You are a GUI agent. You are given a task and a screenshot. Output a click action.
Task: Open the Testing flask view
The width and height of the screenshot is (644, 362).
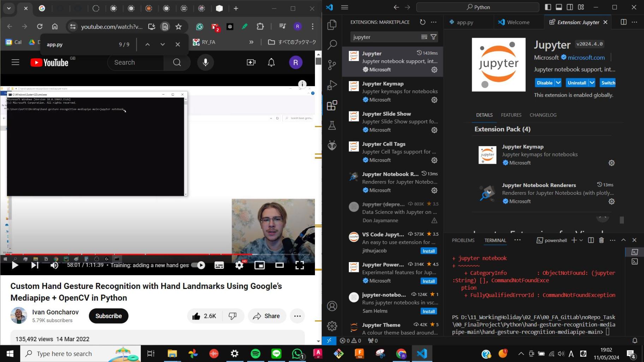click(332, 125)
